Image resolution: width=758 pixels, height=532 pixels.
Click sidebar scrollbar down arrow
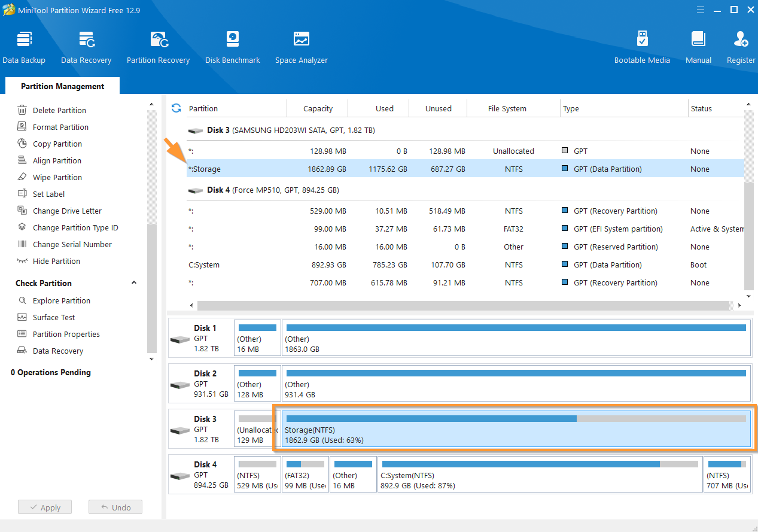(x=151, y=359)
